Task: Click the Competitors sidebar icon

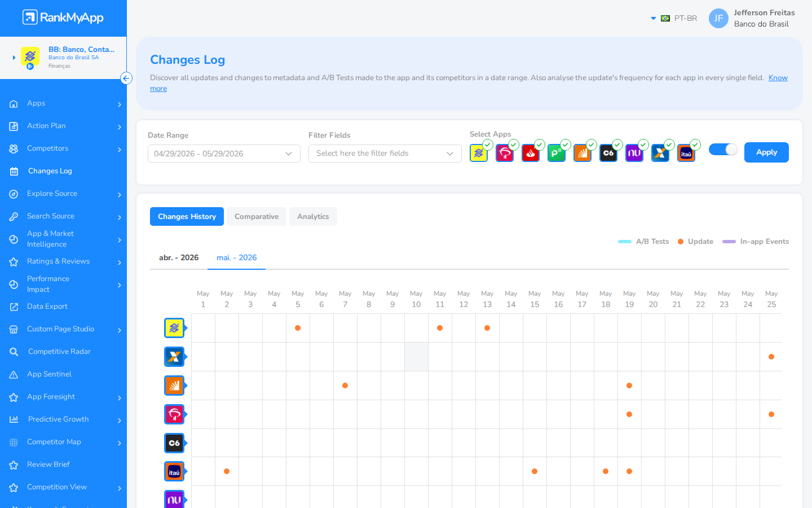Action: pyautogui.click(x=14, y=149)
